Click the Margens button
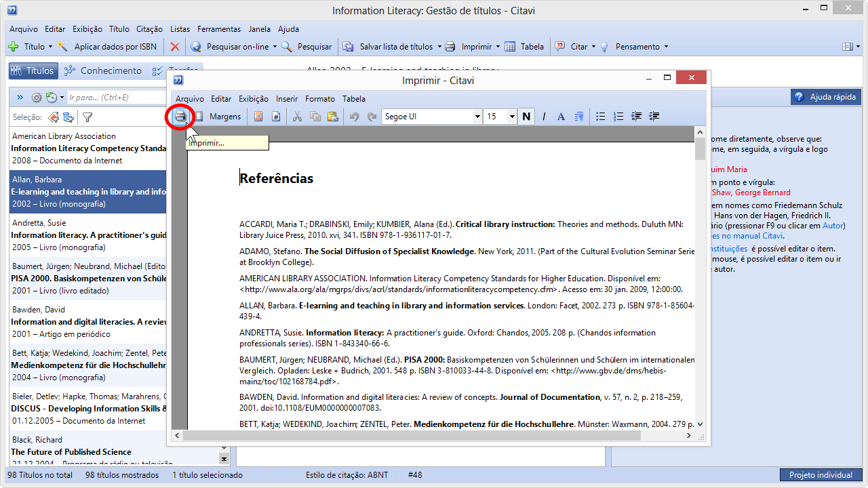The height and width of the screenshot is (488, 868). (225, 117)
